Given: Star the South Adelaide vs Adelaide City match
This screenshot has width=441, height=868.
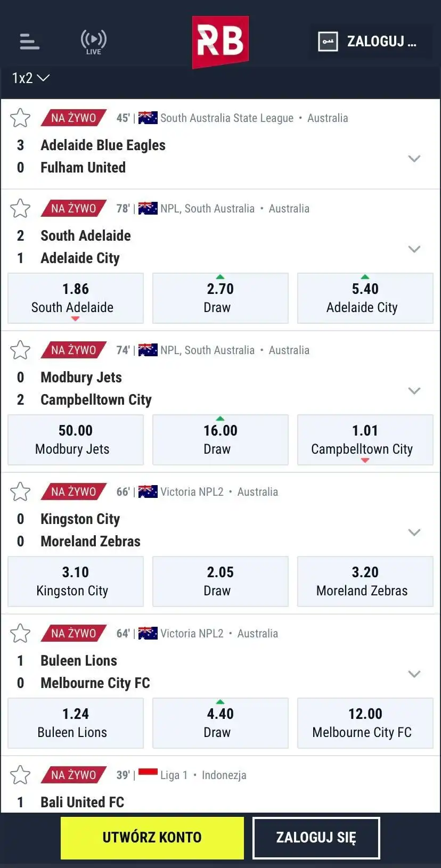Looking at the screenshot, I should click(x=20, y=208).
